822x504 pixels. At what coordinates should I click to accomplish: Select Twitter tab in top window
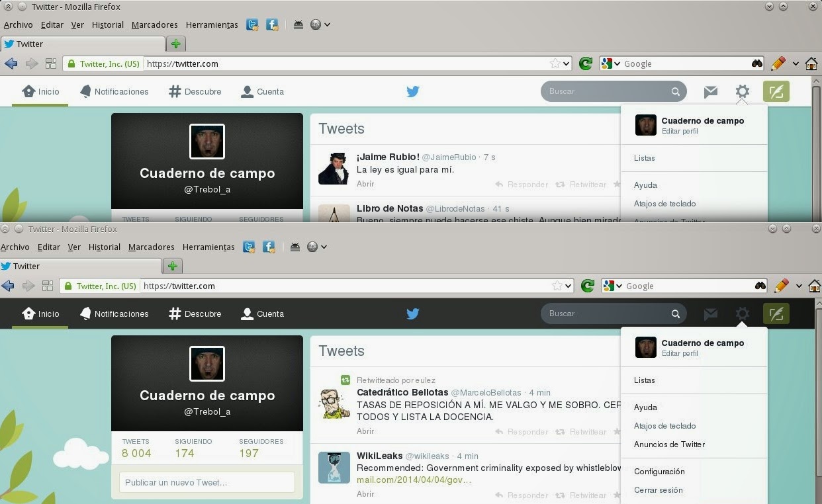83,44
